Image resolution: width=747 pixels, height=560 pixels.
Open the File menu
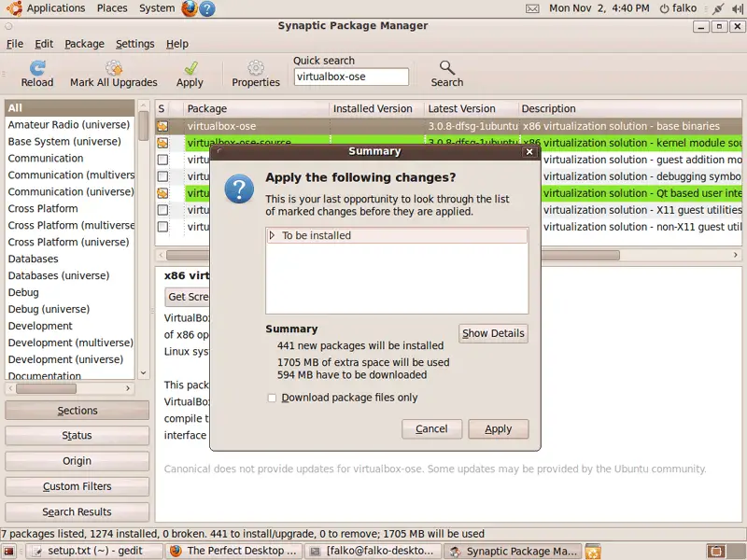point(15,44)
